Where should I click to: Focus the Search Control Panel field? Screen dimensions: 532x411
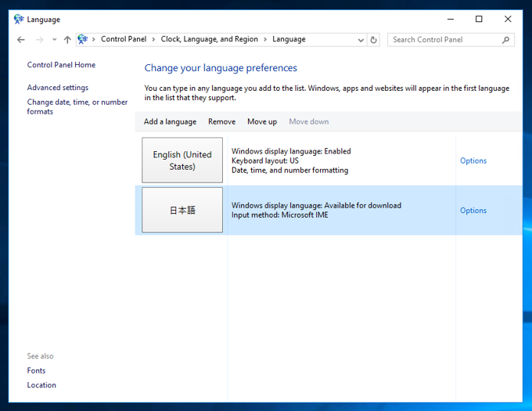[451, 40]
